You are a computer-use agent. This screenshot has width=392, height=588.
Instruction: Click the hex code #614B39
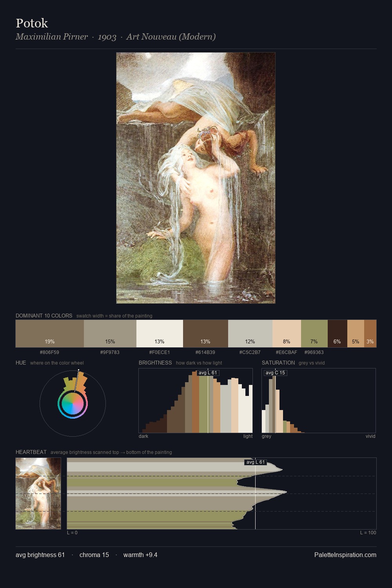click(x=205, y=352)
